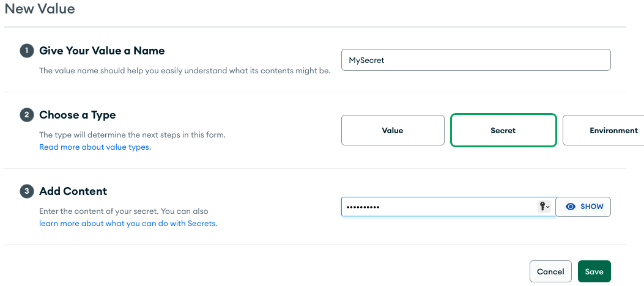
Task: Select the Value type option
Action: (x=393, y=130)
